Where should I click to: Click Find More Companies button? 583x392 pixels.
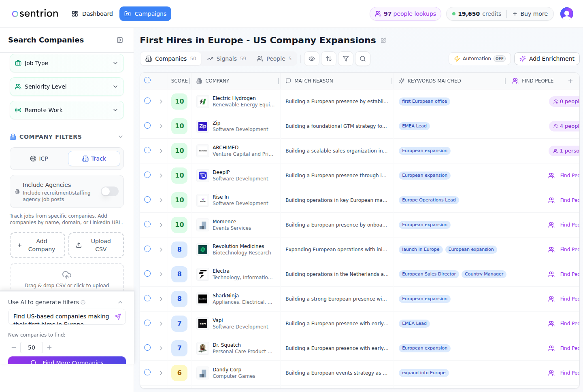[x=67, y=360]
